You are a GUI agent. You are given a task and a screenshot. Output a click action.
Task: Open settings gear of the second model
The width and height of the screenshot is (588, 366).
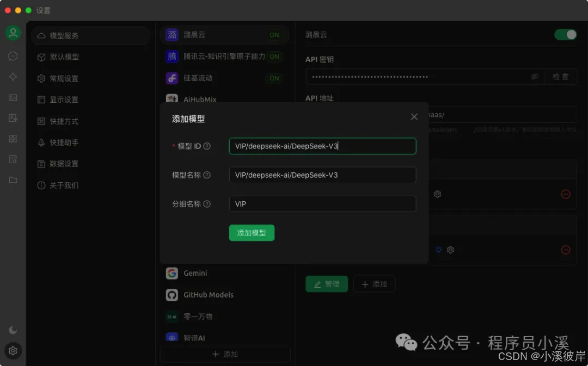pyautogui.click(x=450, y=250)
